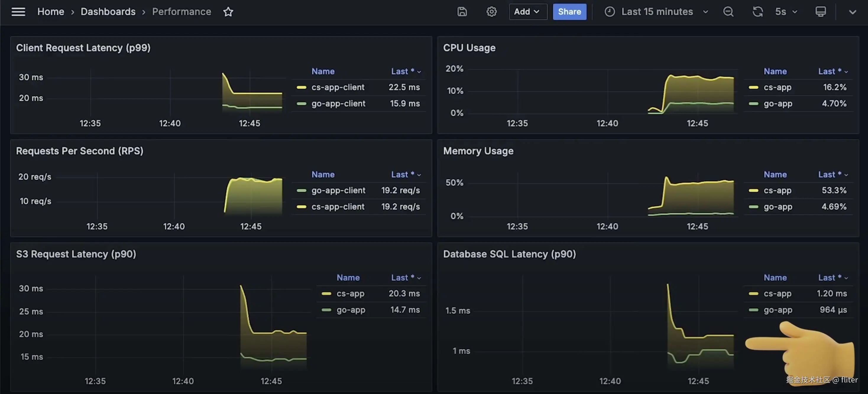Click cs-app yellow color swatch in Memory Usage
Image resolution: width=868 pixels, height=394 pixels.
point(753,190)
